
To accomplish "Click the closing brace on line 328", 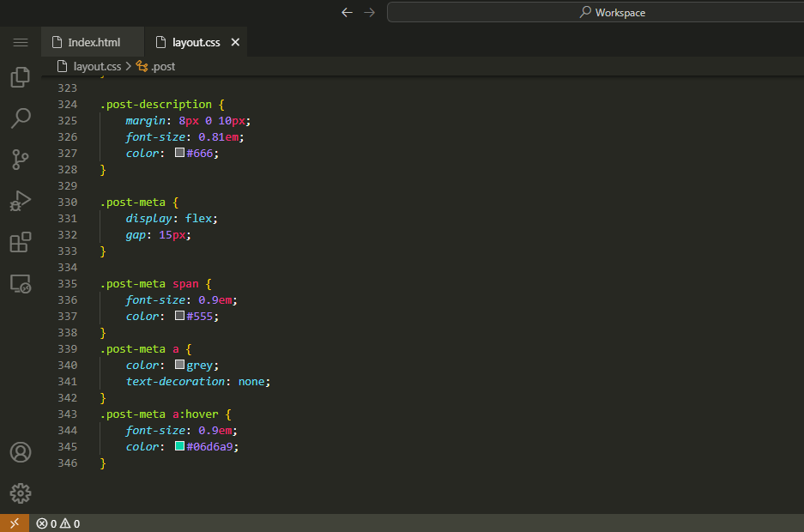I will [x=103, y=169].
